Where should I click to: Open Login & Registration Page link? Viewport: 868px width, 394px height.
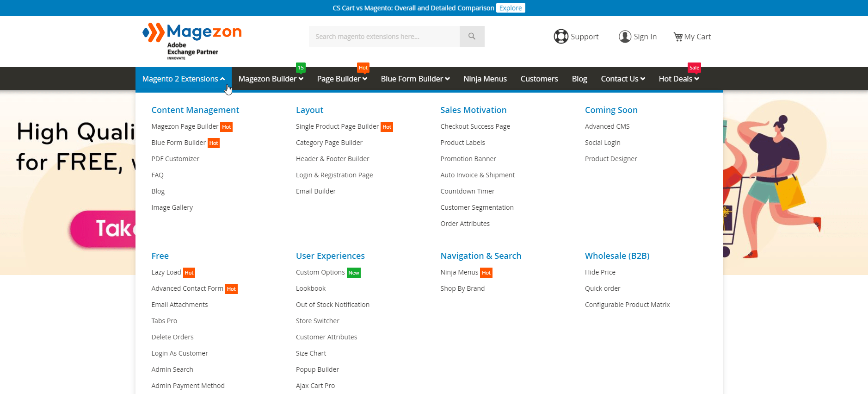[x=334, y=175]
